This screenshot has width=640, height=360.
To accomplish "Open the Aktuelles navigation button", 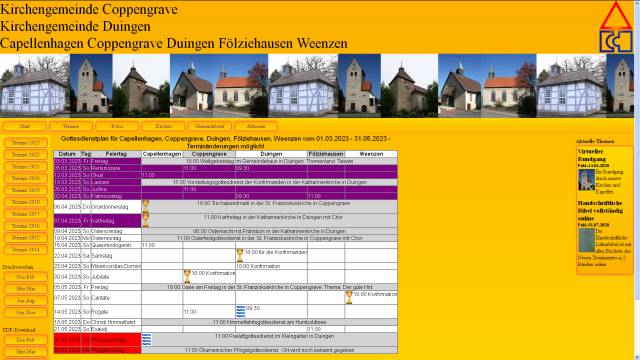I will point(256,126).
